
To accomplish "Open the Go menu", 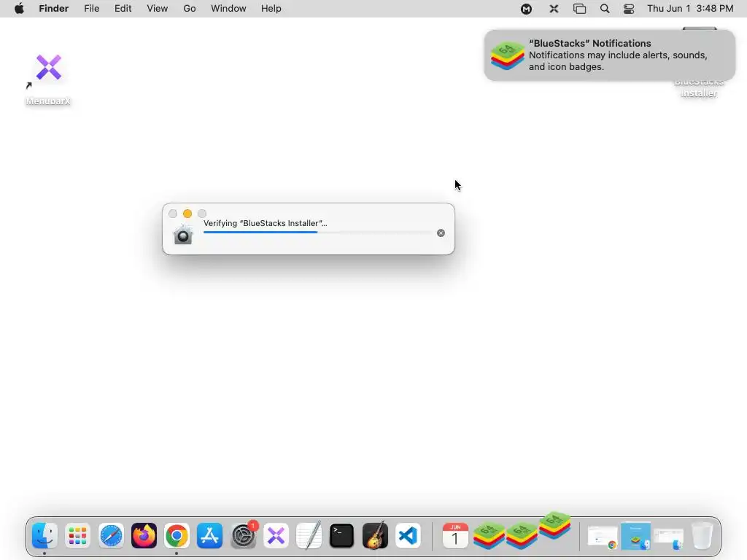I will click(190, 9).
